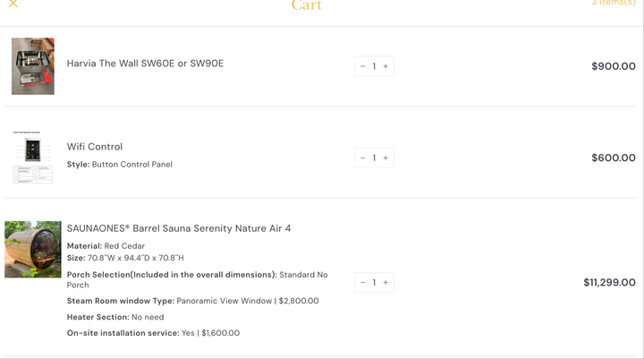Viewport: 644px width, 359px height.
Task: Open the Harvia heater product thumbnail
Action: tap(33, 66)
